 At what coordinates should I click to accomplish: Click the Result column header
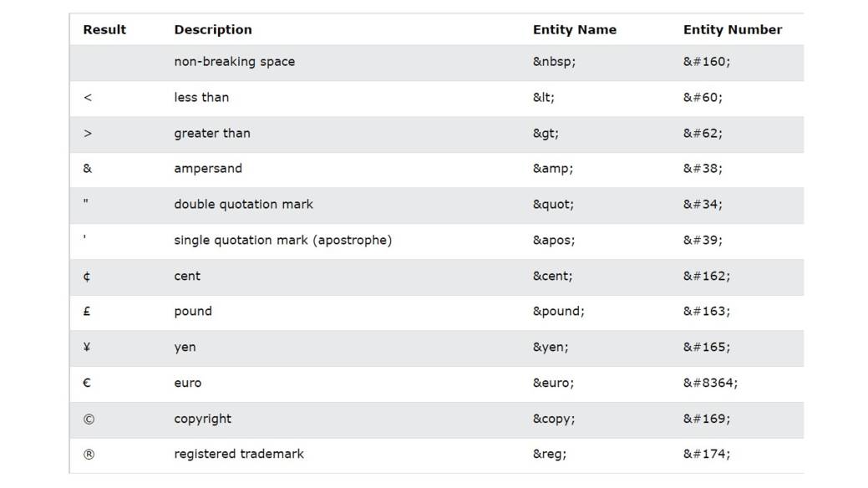point(104,30)
